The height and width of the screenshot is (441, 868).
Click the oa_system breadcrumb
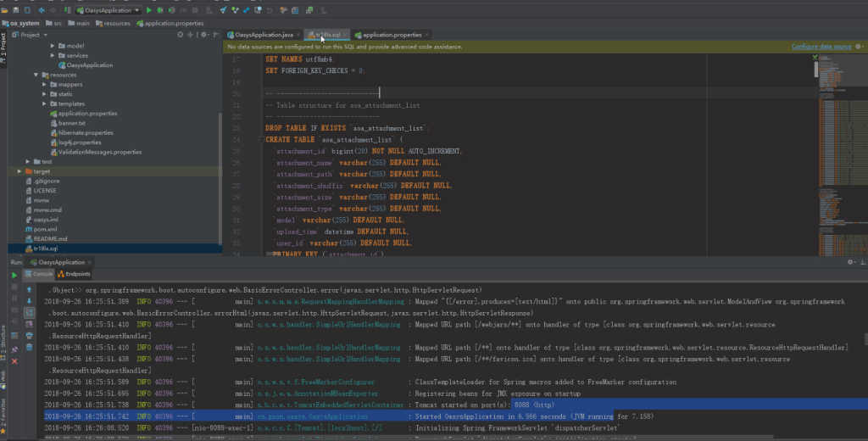point(21,23)
